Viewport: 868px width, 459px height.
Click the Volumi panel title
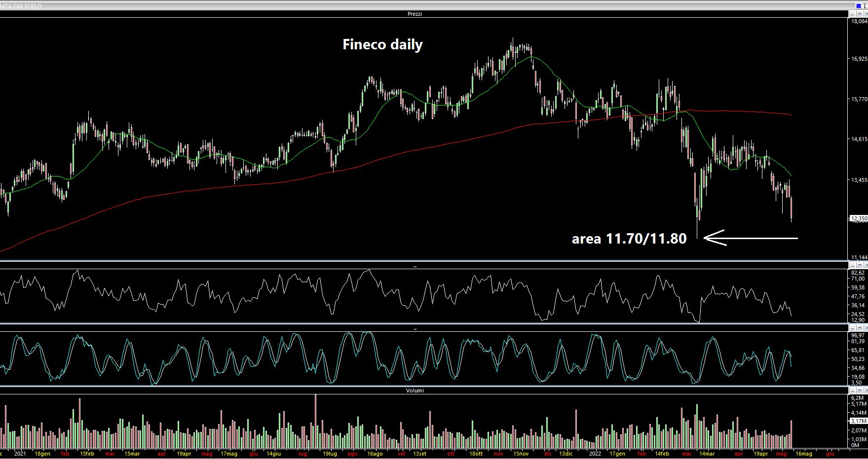tap(415, 390)
